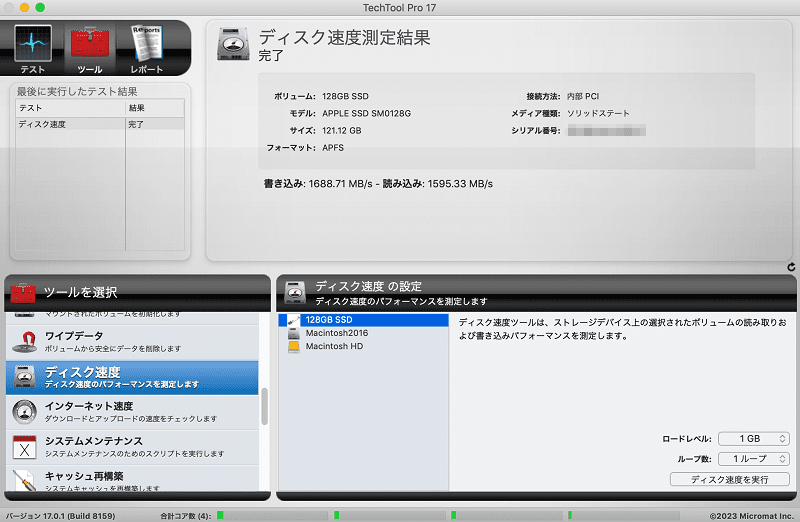Select Macintosh2016 in the volume list
Screen dimensions: 800x522
point(363,333)
